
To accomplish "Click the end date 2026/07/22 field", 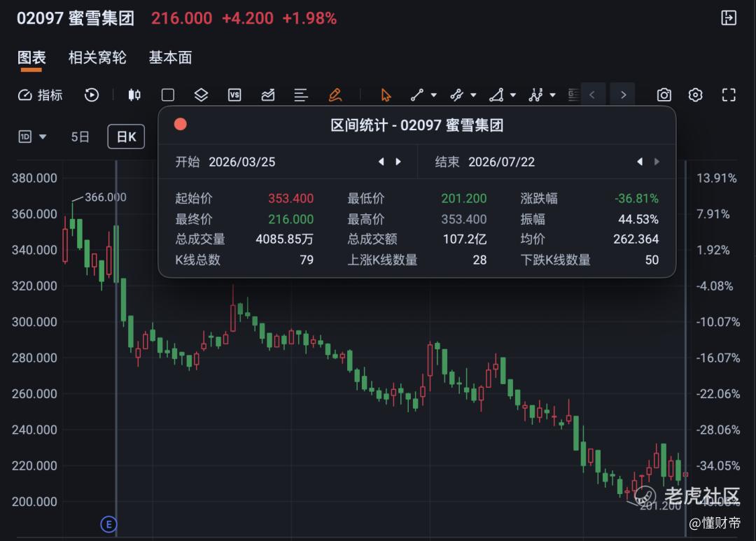I will point(501,162).
